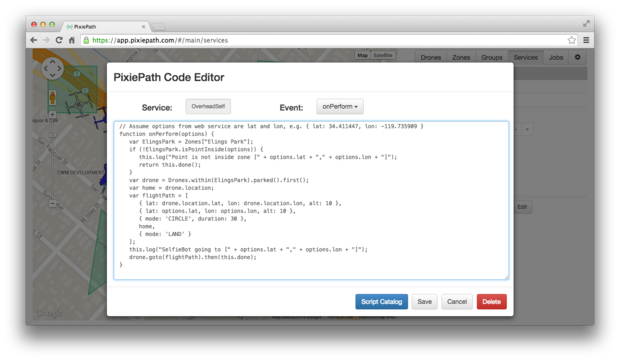Grab the code editor resize handle
Image resolution: width=620 pixels, height=361 pixels.
click(506, 277)
